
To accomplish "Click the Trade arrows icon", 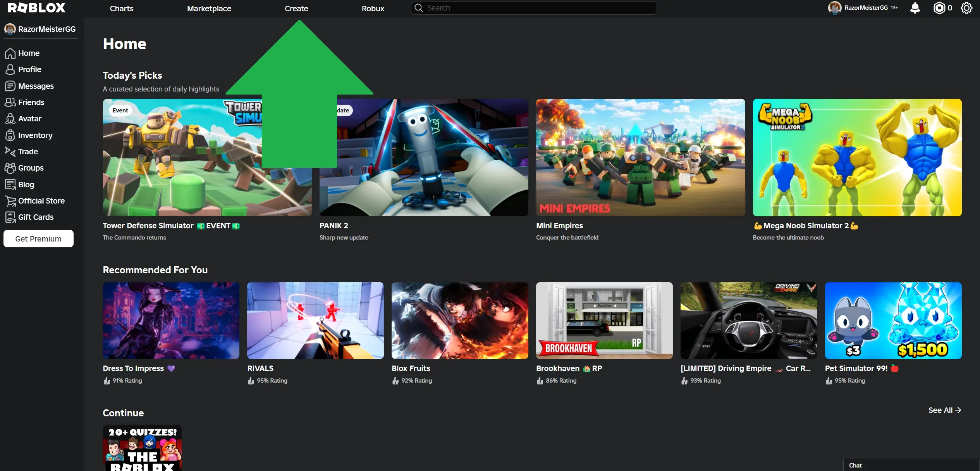I will coord(10,152).
